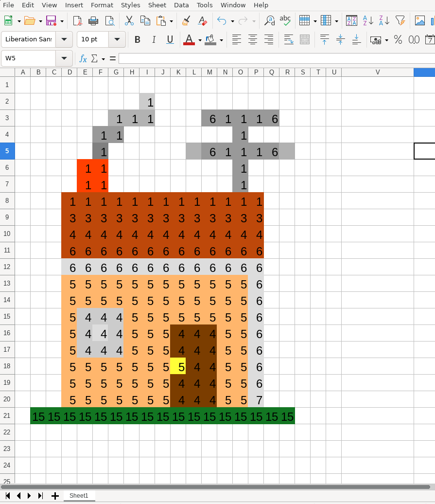This screenshot has height=504, width=435.
Task: Open the Data menu
Action: [181, 5]
